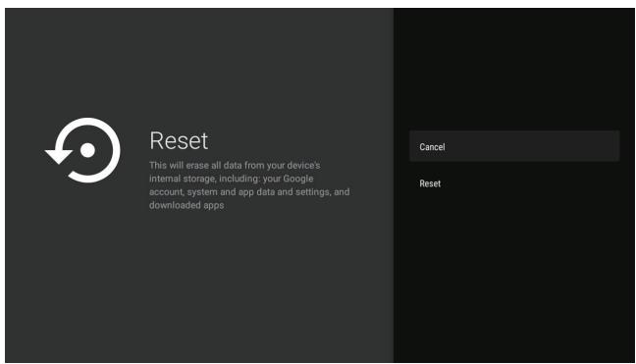Choose Reset in the right menu
Screen dimensions: 636x364
click(514, 183)
